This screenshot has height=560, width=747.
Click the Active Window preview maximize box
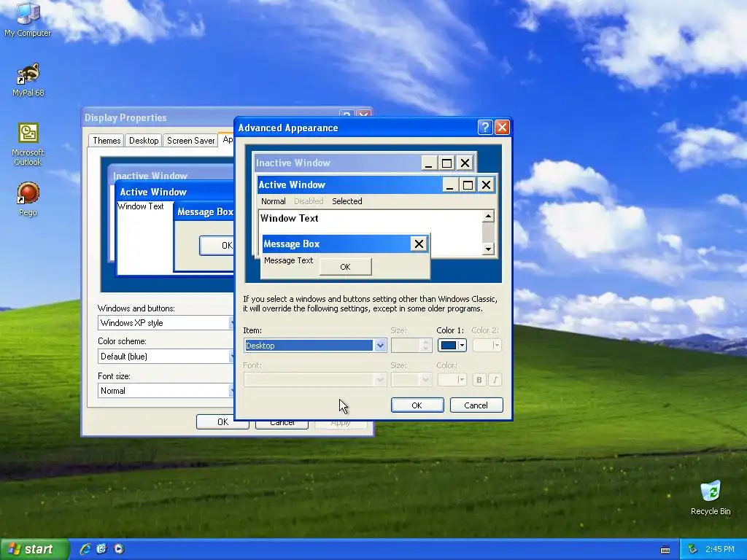(x=468, y=184)
